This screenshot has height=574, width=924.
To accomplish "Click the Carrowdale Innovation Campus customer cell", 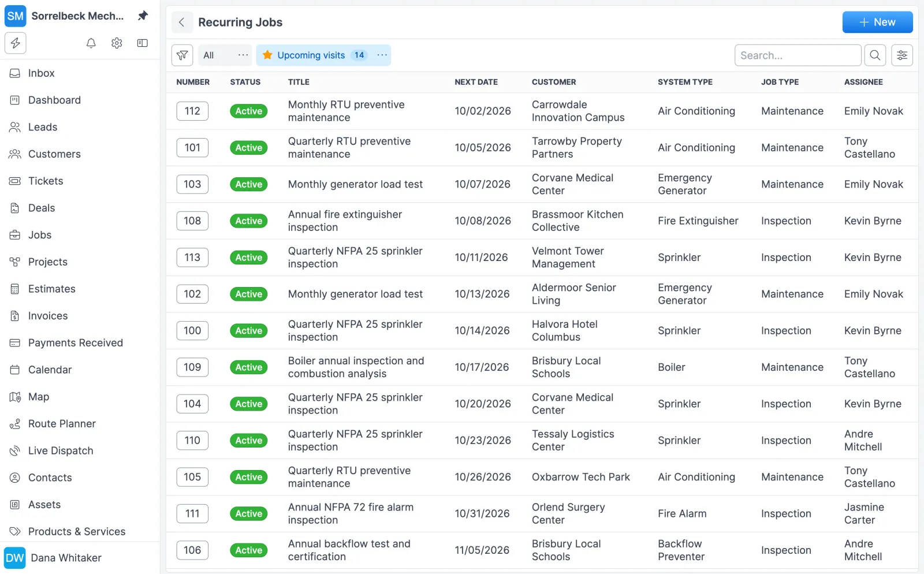I will [x=578, y=111].
